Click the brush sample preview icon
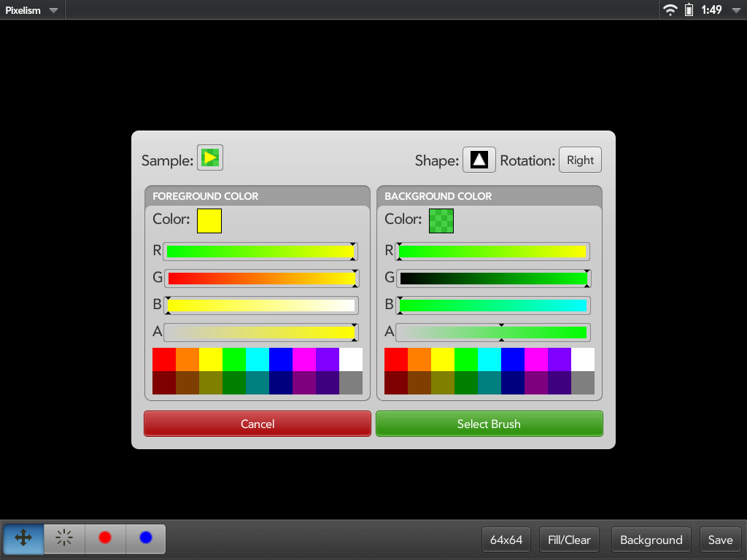The height and width of the screenshot is (560, 747). coord(210,157)
